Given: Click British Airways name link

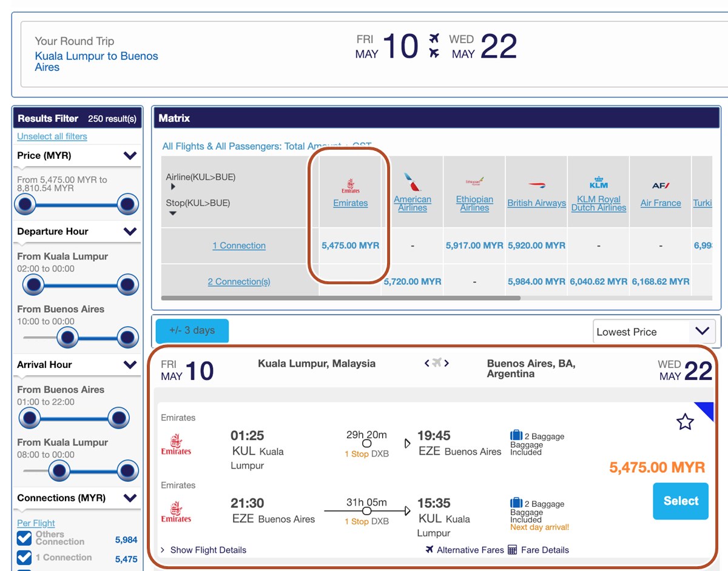Looking at the screenshot, I should [x=537, y=203].
